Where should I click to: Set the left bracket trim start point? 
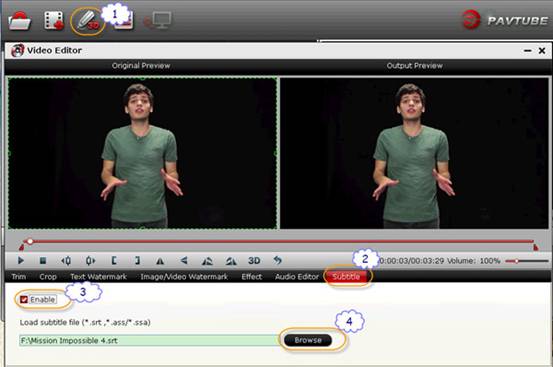coord(114,261)
